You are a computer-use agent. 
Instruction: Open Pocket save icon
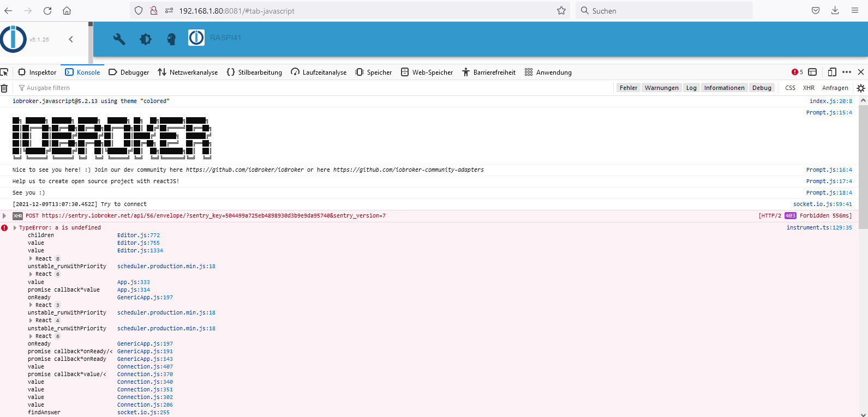point(816,11)
